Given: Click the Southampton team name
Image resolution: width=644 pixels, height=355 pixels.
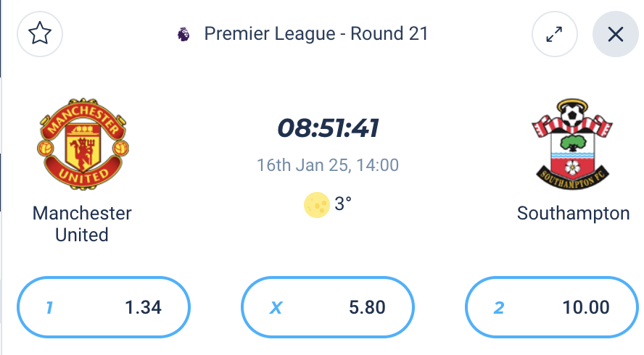Looking at the screenshot, I should (x=573, y=214).
